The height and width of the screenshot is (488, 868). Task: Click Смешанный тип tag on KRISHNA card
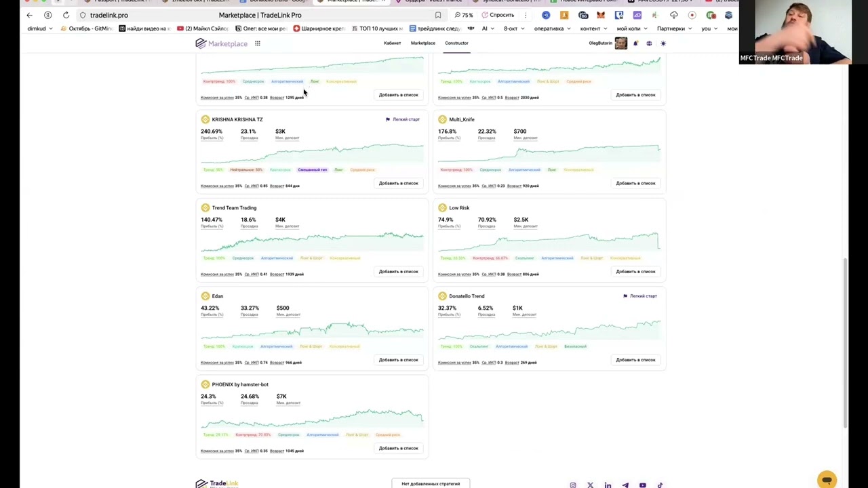point(312,169)
